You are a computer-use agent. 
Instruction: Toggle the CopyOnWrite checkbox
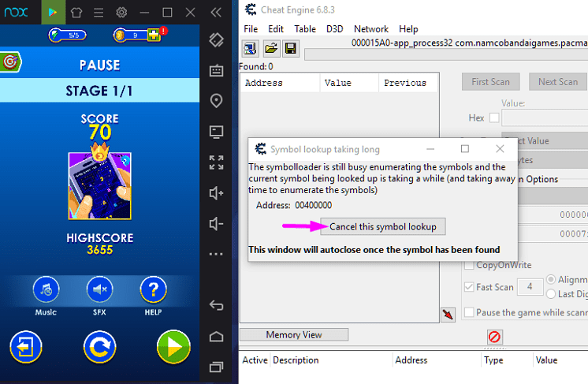point(469,265)
